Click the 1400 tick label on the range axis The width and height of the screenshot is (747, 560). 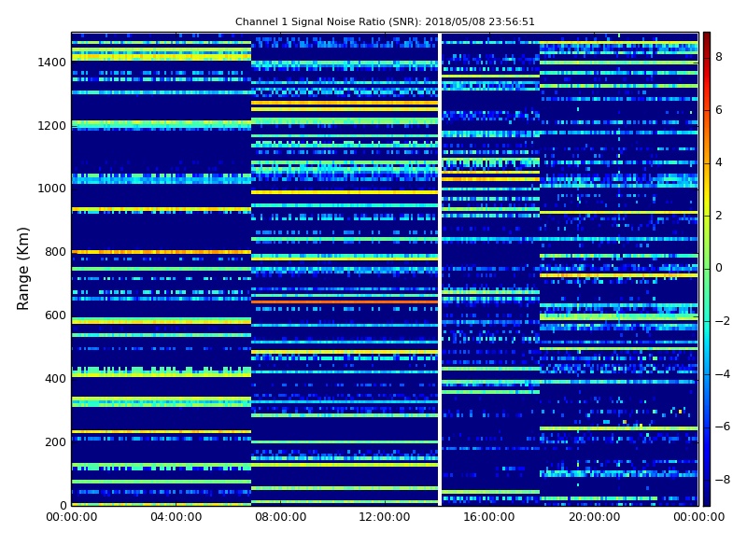coord(52,63)
